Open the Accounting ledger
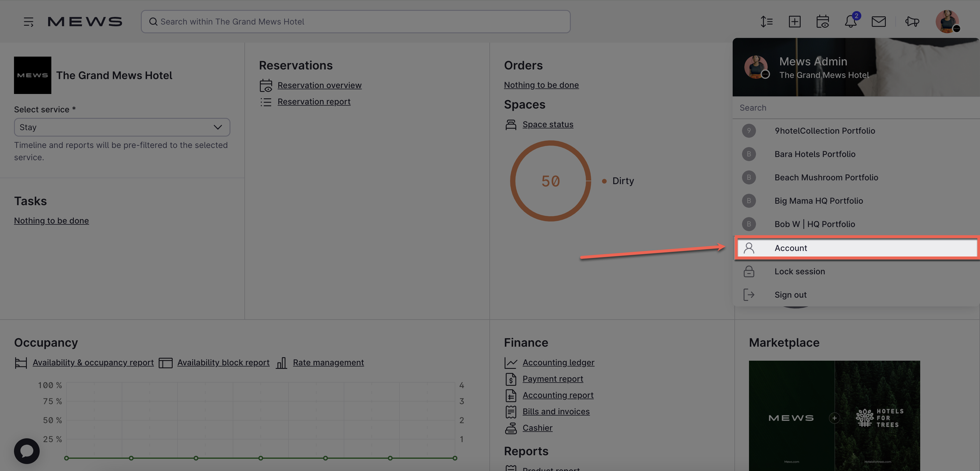980x471 pixels. (x=559, y=362)
